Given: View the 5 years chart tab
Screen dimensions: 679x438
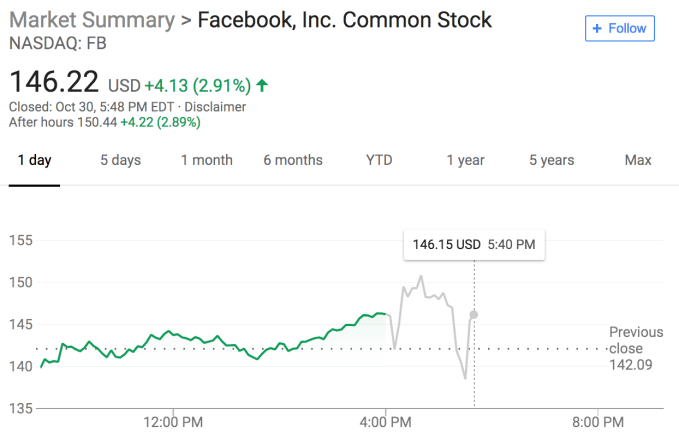Looking at the screenshot, I should pyautogui.click(x=551, y=160).
